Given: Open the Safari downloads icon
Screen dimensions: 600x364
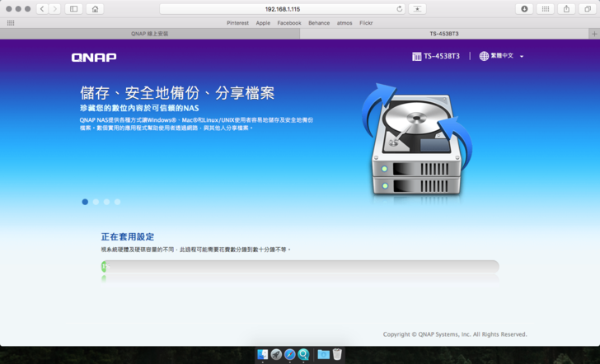Looking at the screenshot, I should coord(524,8).
